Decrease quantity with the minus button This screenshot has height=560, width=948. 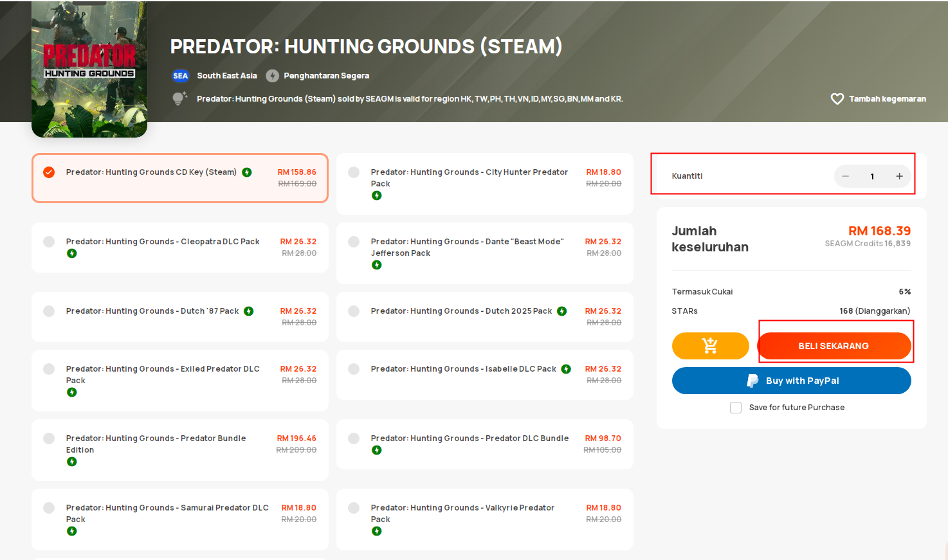[x=846, y=176]
